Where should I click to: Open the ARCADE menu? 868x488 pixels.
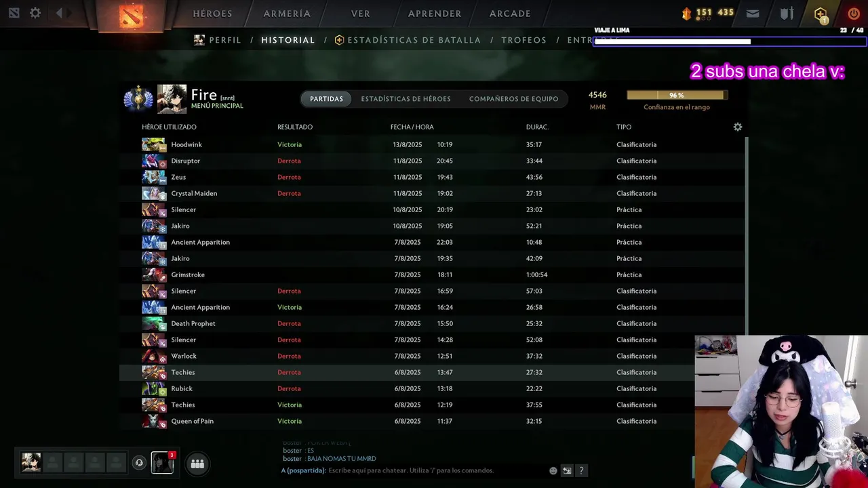[x=510, y=14]
